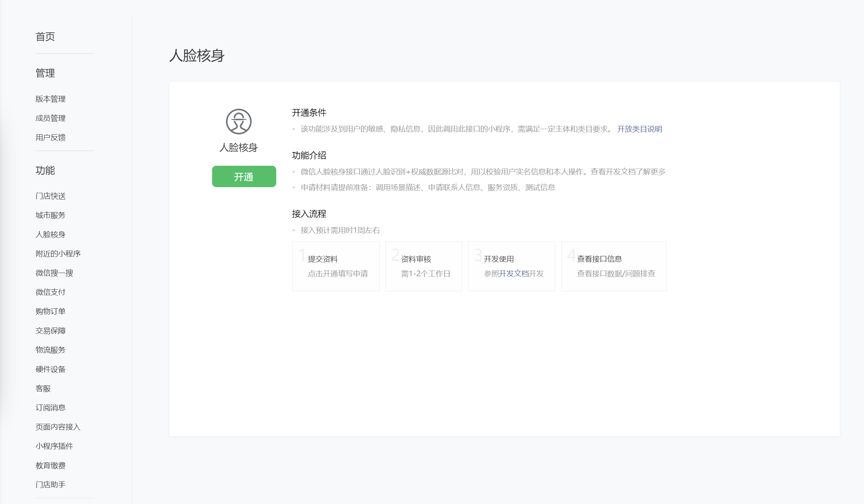Open 城市服务 in the sidebar
The height and width of the screenshot is (504, 864).
[51, 215]
